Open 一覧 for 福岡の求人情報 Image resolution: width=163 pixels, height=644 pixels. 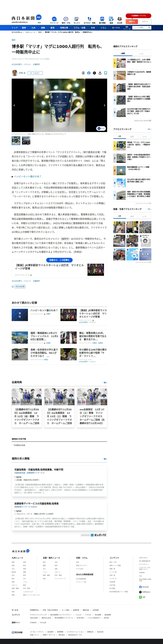pyautogui.click(x=105, y=459)
